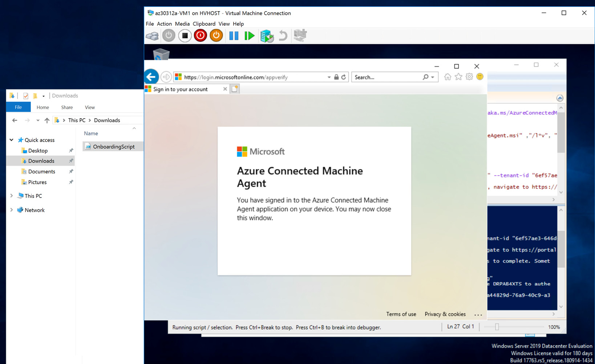Screen dimensions: 595x364
Task: Click This PC in the breadcrumb path
Action: (x=77, y=120)
